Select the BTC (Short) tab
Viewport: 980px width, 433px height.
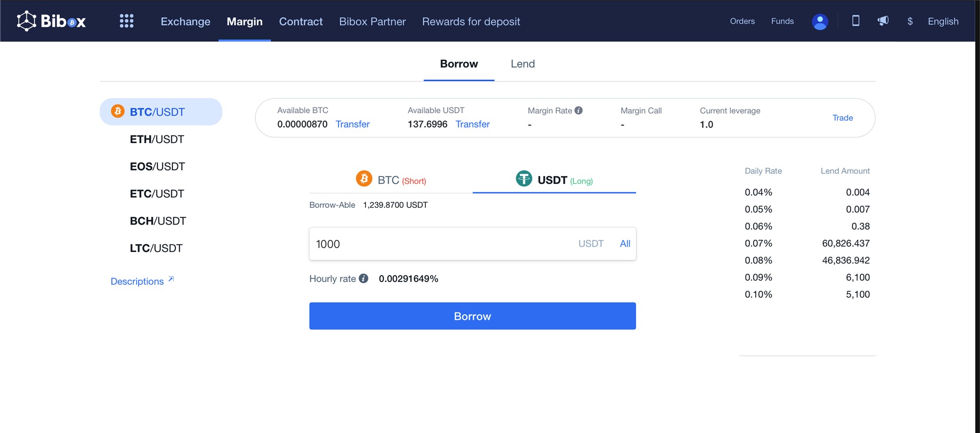tap(391, 180)
